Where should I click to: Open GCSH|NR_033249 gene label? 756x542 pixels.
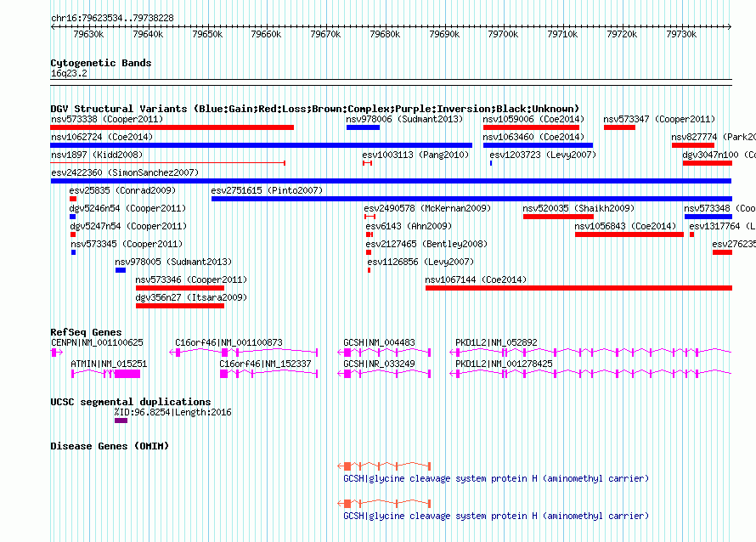tap(379, 364)
